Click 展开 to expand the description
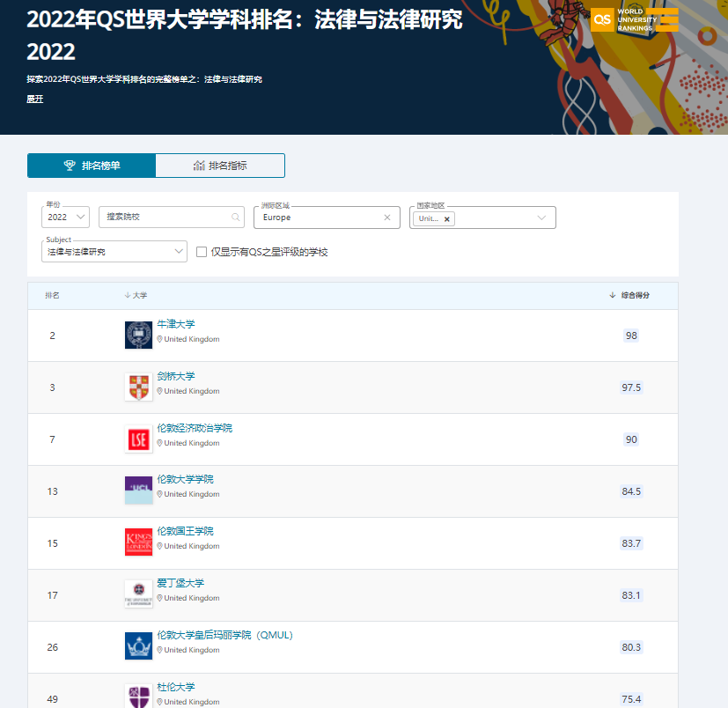 (x=34, y=99)
